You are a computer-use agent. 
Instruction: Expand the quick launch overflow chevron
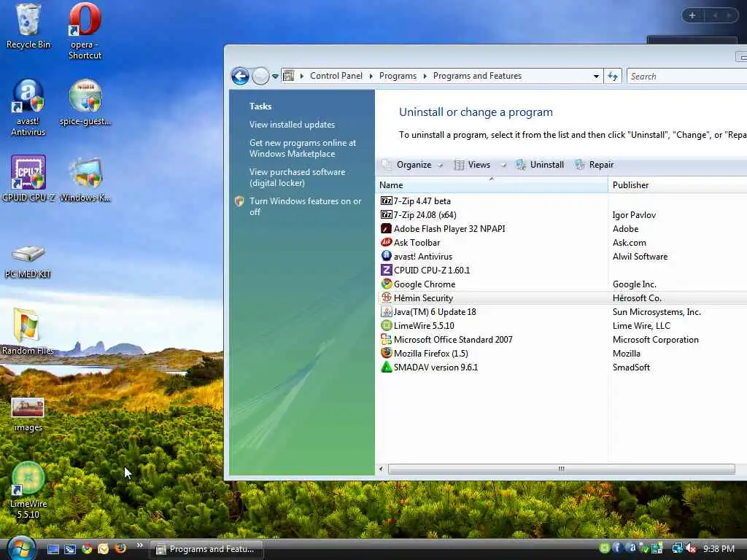139,545
